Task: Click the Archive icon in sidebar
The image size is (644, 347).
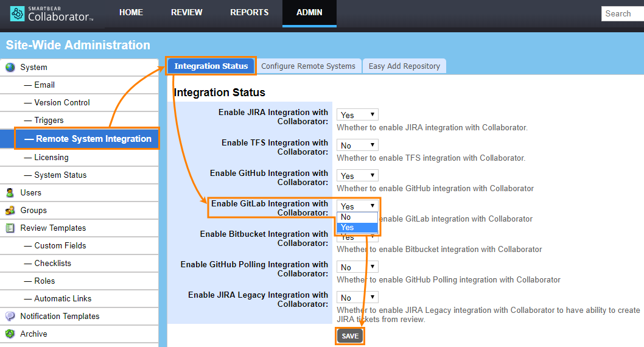Action: (10, 334)
